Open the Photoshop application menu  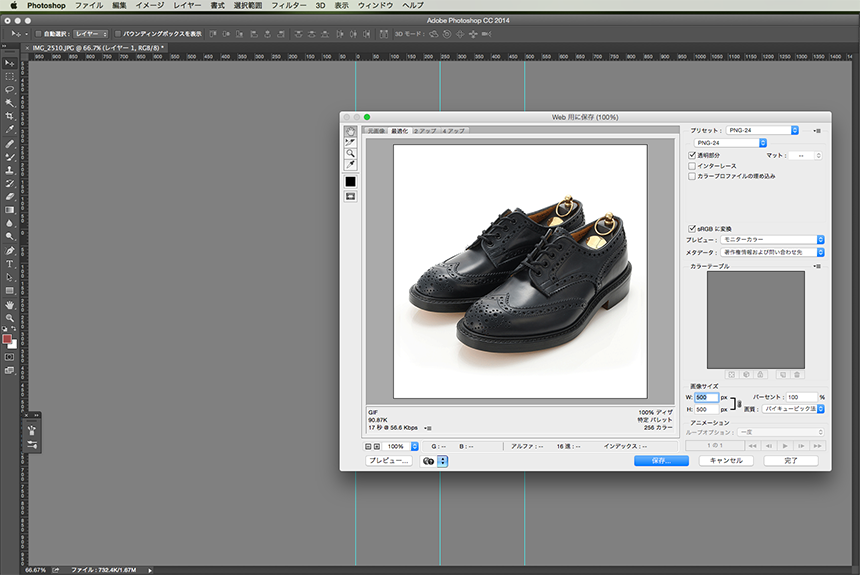46,5
